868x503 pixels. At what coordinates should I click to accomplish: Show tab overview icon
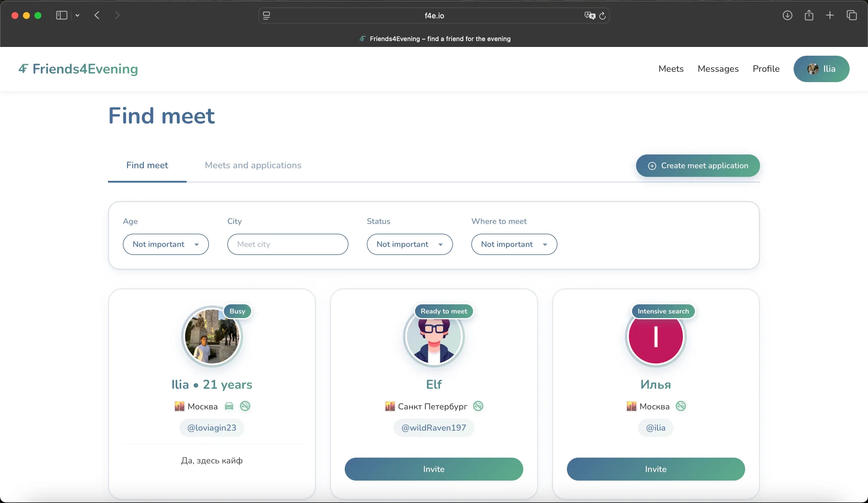[851, 15]
